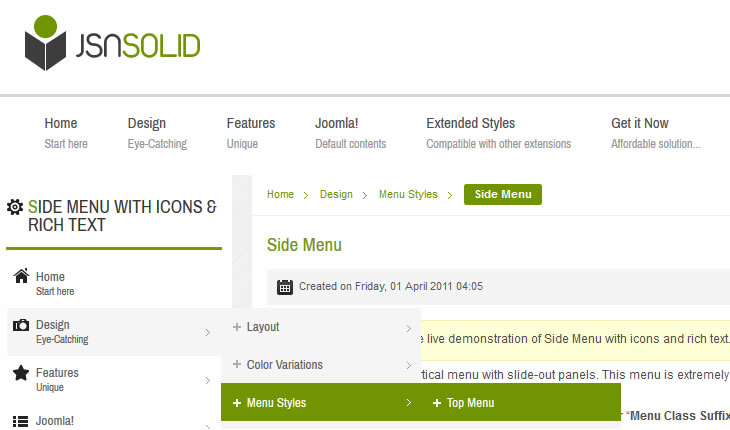Click the green Side Menu breadcrumb badge

(503, 194)
